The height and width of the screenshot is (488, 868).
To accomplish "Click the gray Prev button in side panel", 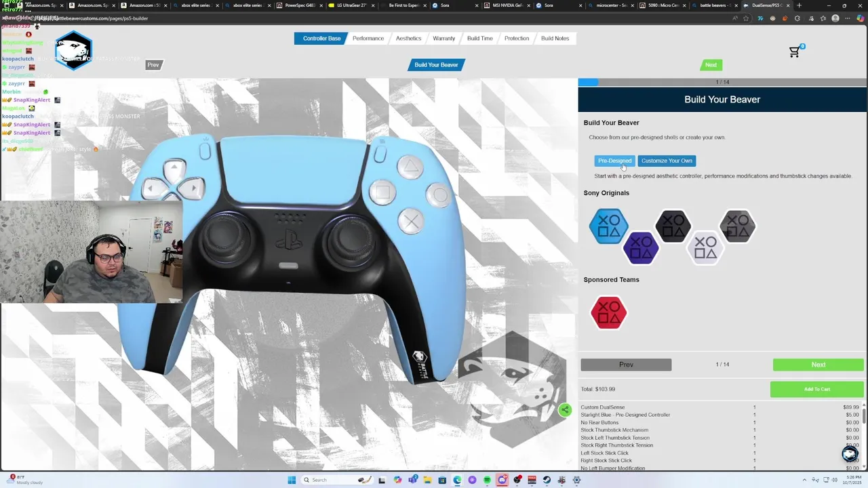I will coord(626,365).
